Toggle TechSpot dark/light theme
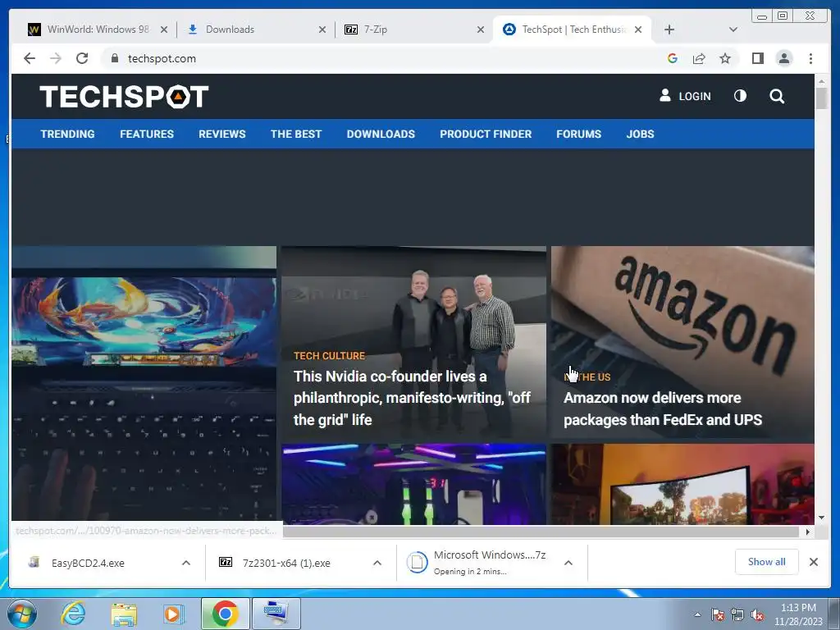The width and height of the screenshot is (840, 630). pyautogui.click(x=741, y=96)
